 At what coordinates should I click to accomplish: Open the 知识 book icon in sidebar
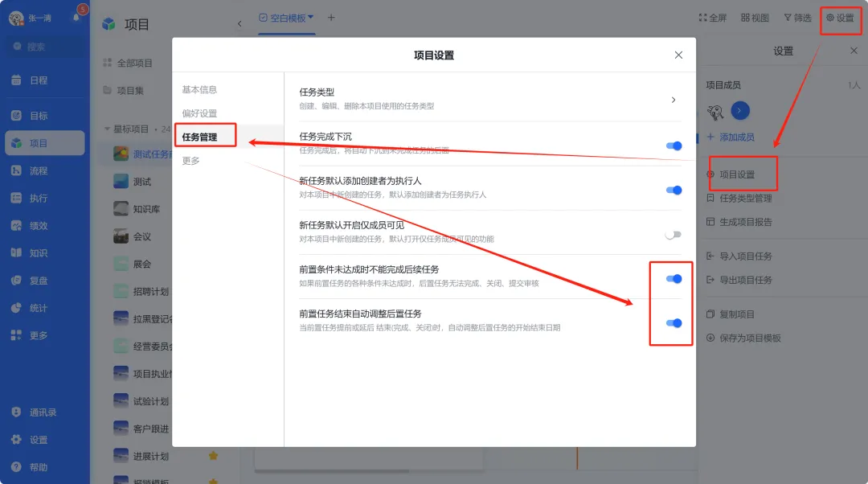coord(16,252)
